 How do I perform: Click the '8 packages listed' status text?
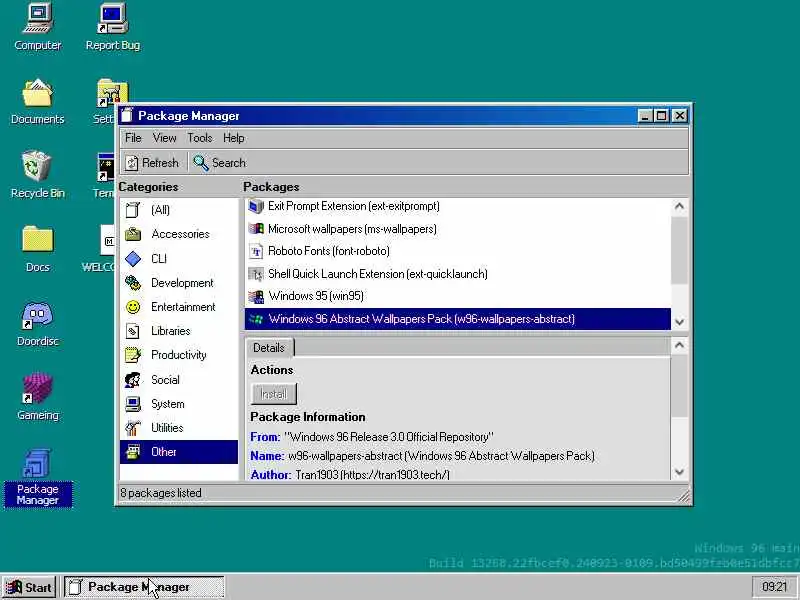point(161,493)
